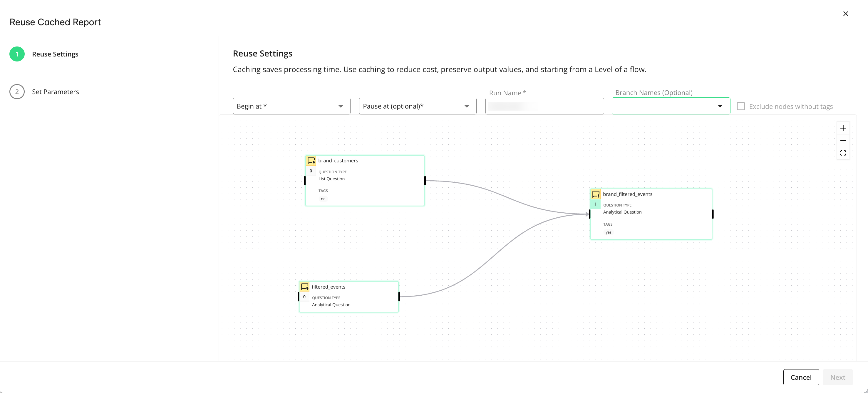
Task: Select the 'no' tag on brand_customers
Action: pos(323,199)
